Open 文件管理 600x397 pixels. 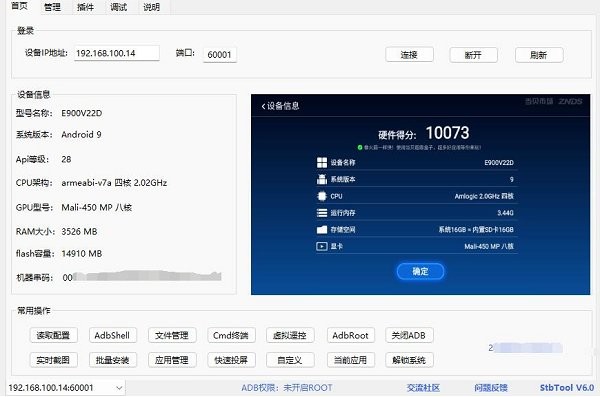pos(172,335)
